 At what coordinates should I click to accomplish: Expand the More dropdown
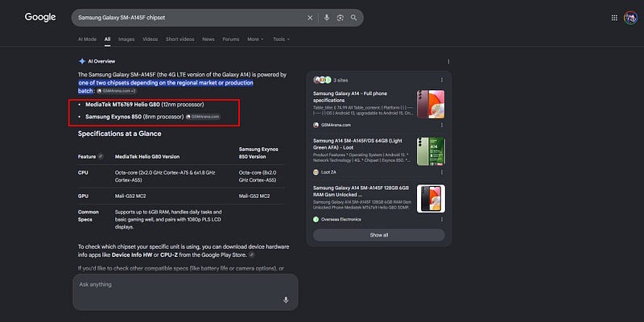(255, 39)
